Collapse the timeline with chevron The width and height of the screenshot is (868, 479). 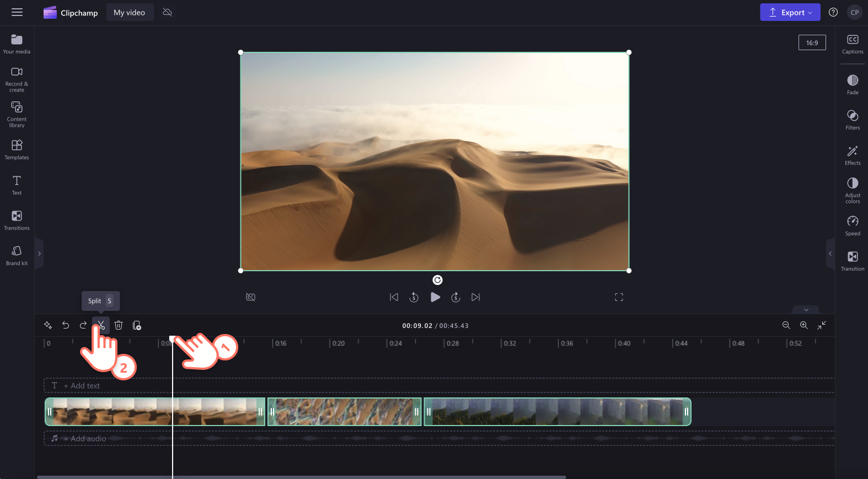(x=806, y=310)
